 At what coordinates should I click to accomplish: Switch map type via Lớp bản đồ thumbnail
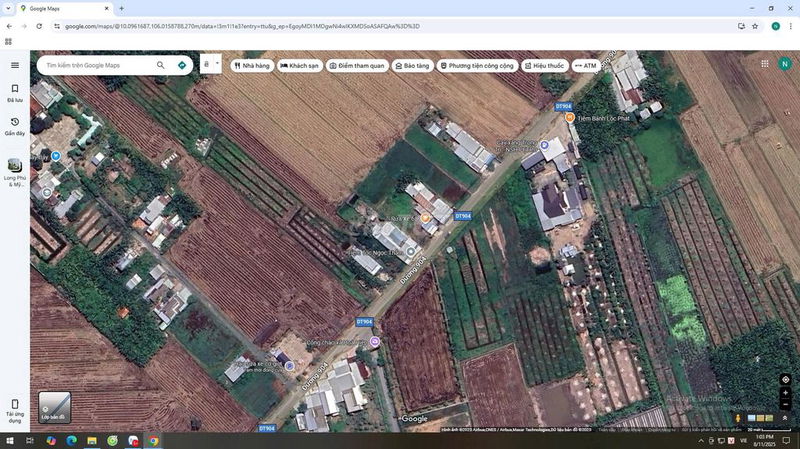pos(54,407)
